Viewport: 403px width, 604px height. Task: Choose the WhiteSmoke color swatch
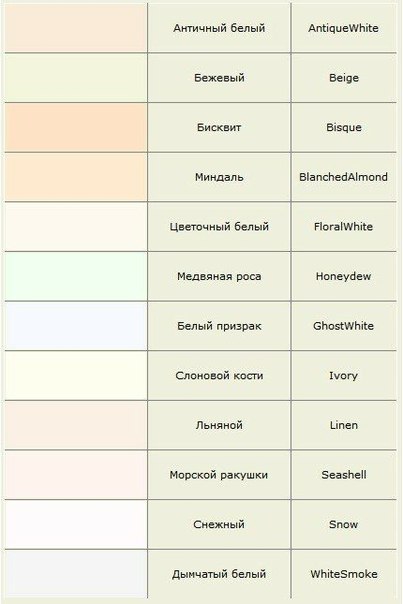click(76, 574)
